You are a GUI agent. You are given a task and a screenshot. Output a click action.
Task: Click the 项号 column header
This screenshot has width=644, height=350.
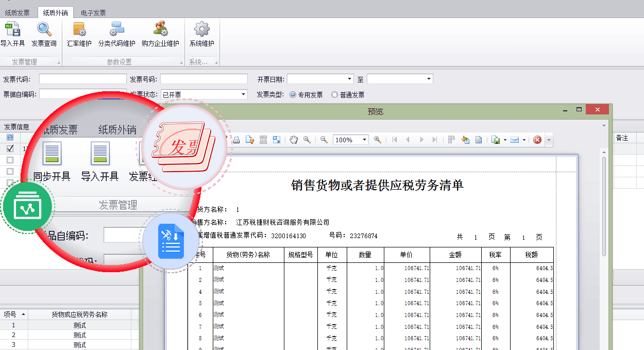10,314
